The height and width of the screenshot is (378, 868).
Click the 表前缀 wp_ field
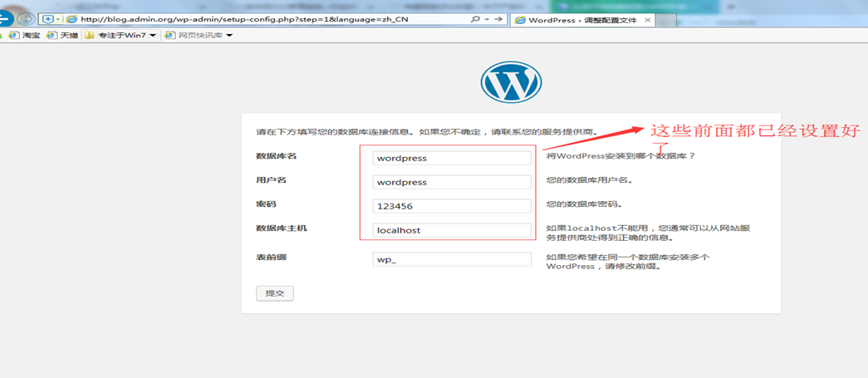452,259
